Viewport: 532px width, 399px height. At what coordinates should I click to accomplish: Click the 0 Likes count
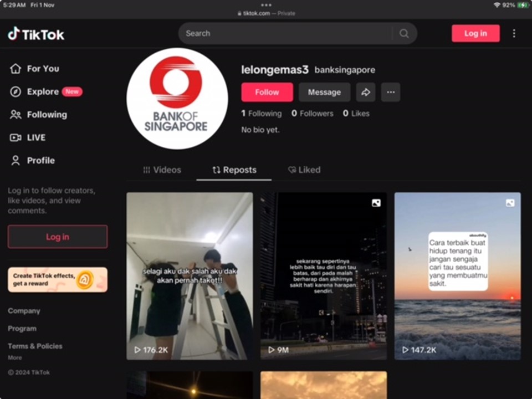point(356,113)
